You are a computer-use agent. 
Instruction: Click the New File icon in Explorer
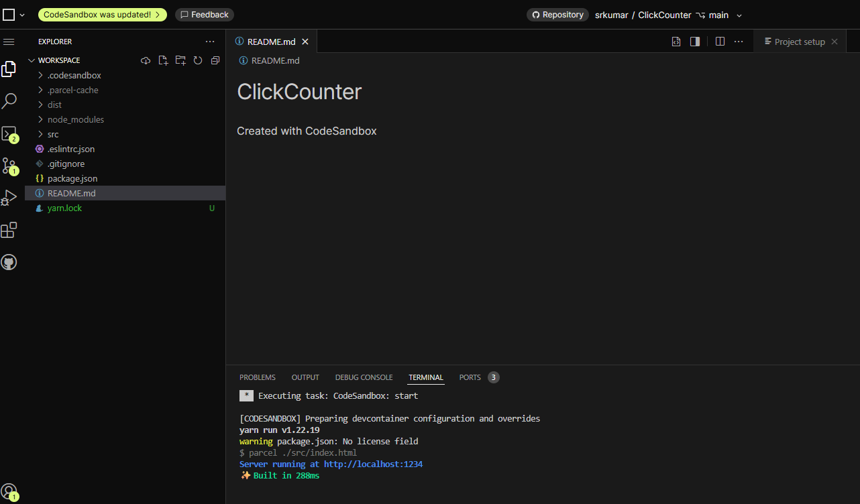click(163, 60)
